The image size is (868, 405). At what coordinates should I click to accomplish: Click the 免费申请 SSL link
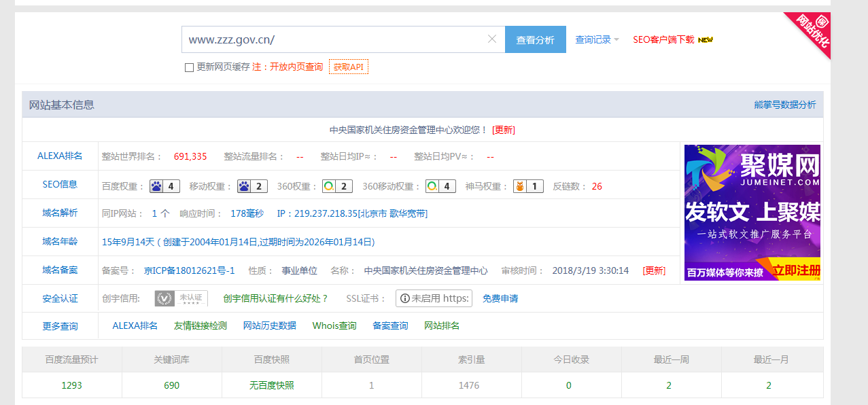coord(500,298)
